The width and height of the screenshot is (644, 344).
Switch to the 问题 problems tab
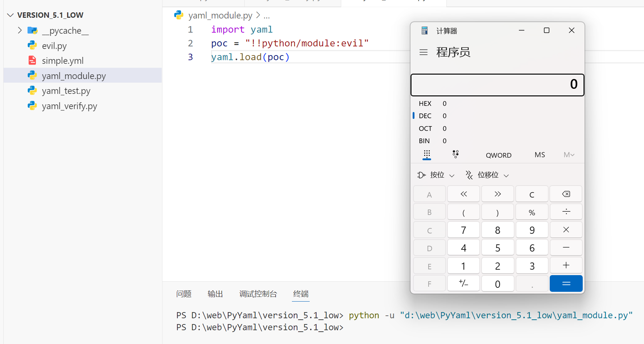tap(184, 294)
